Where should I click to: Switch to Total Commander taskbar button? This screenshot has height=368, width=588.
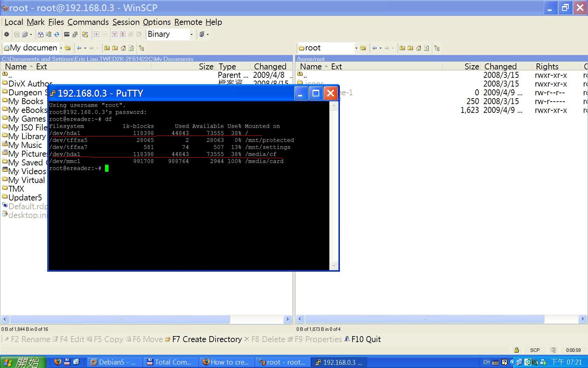click(171, 362)
